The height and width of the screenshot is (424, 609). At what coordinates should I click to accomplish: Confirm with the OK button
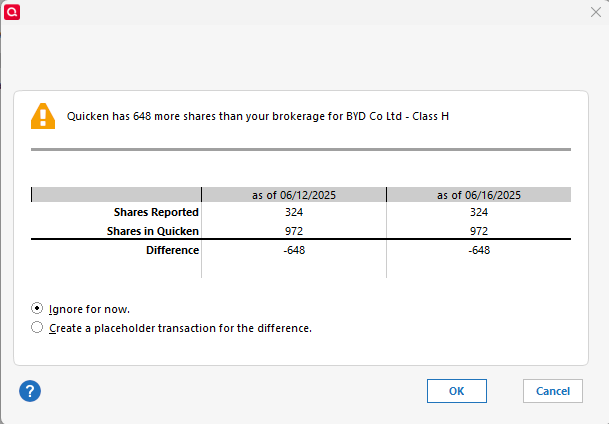click(457, 391)
